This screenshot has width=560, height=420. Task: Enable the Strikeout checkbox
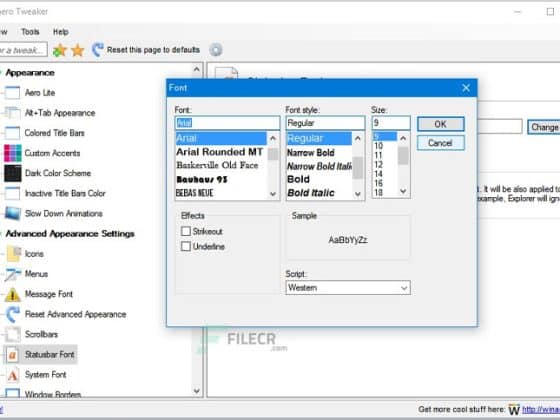tap(186, 231)
